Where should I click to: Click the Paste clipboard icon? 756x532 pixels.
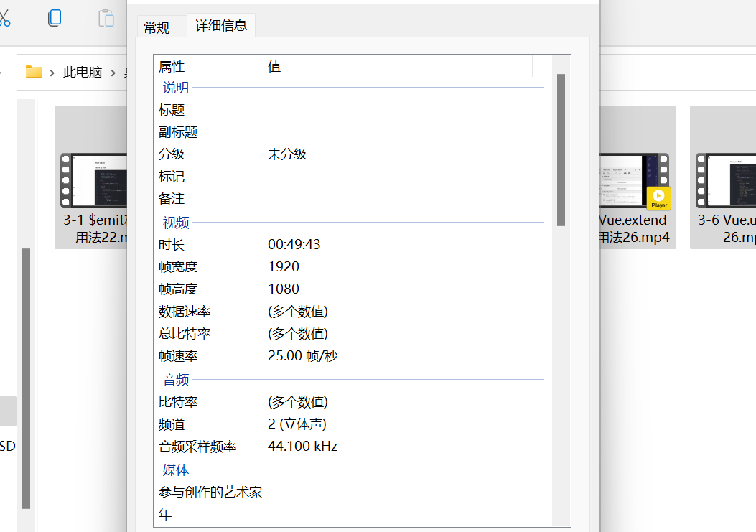click(x=106, y=18)
